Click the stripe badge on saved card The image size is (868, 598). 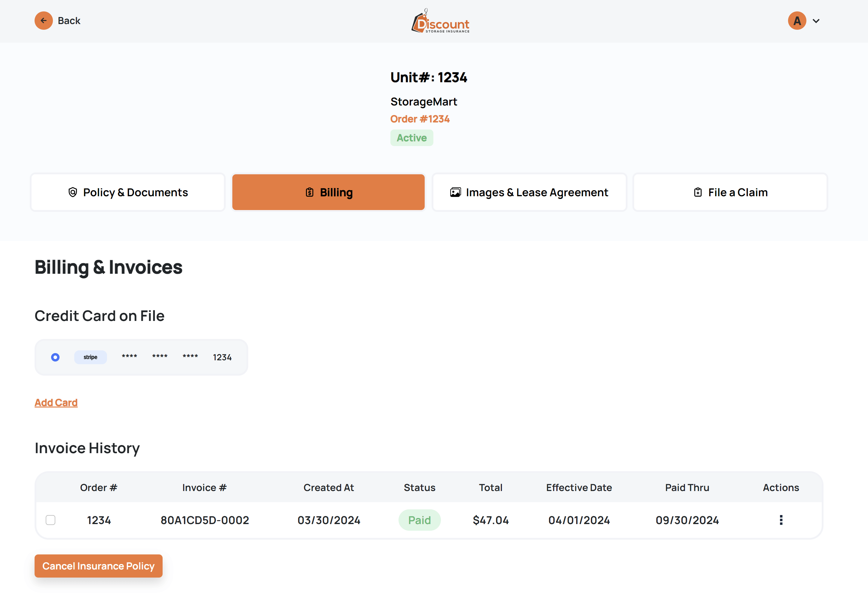click(90, 357)
